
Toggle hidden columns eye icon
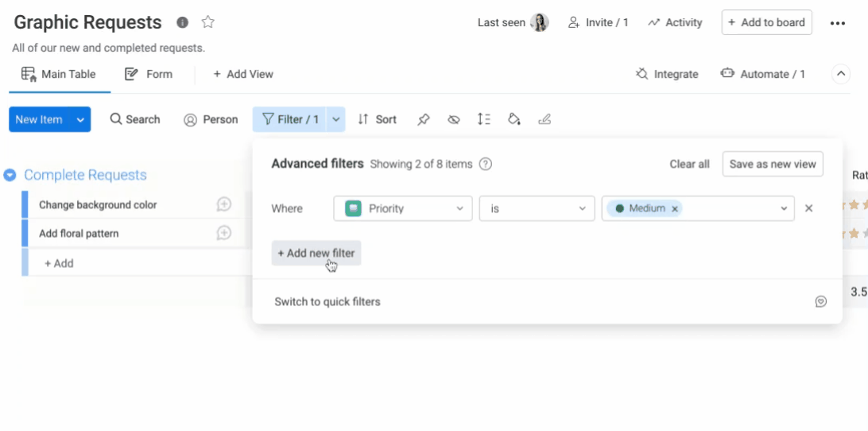tap(453, 119)
